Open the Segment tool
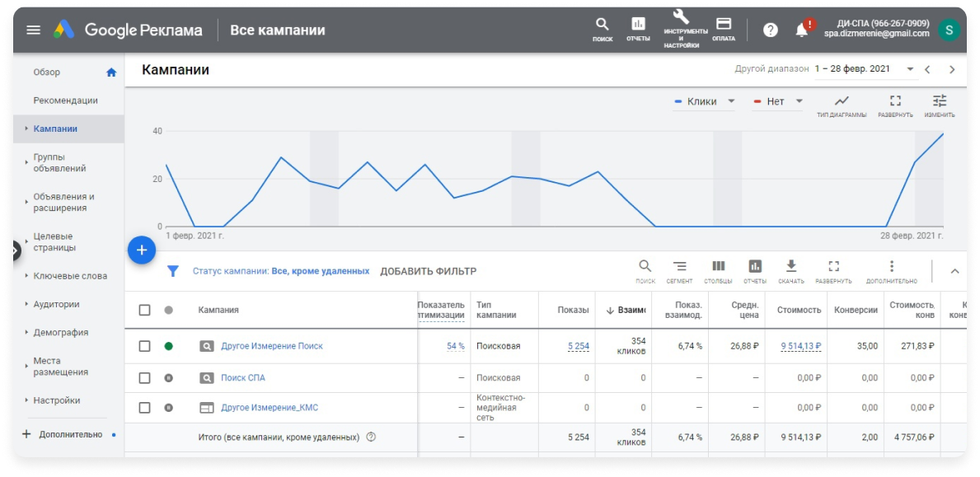This screenshot has width=980, height=477. point(679,272)
